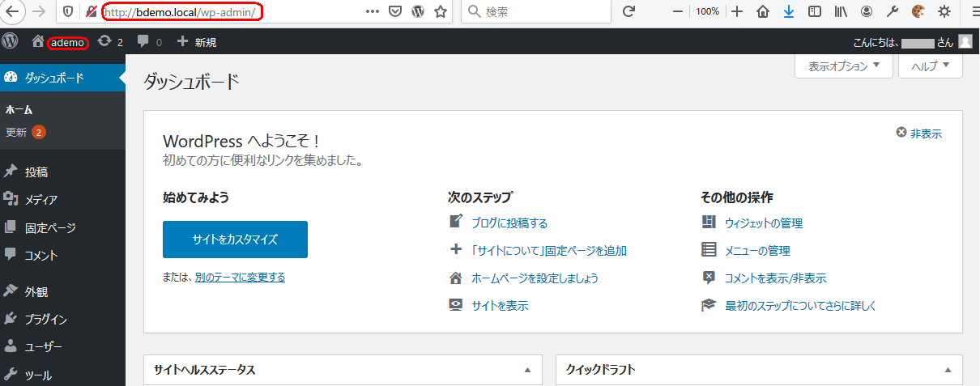
Task: Click 新規 to add new content
Action: pos(196,42)
